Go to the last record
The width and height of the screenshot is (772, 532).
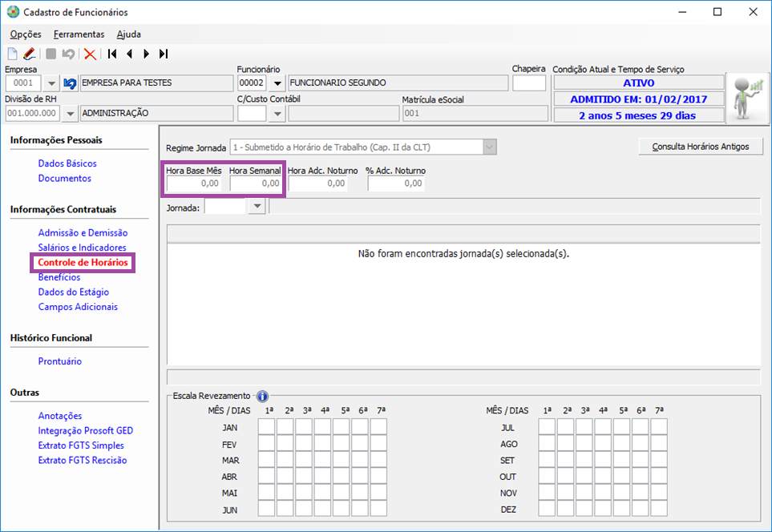point(164,54)
